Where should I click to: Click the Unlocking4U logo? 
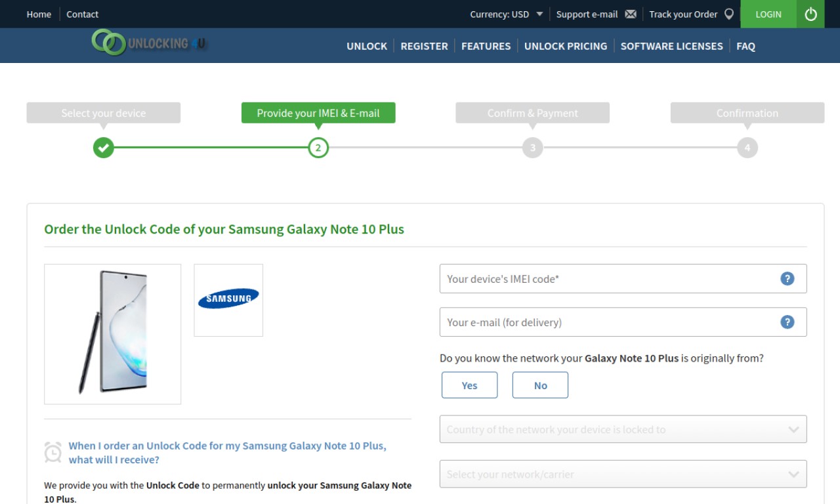pos(150,43)
